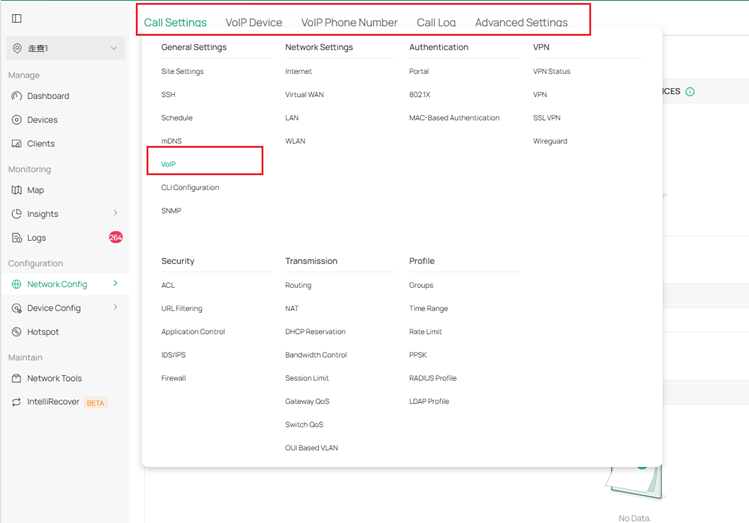Open the Advanced Settings tab
Image resolution: width=749 pixels, height=523 pixels.
[x=521, y=22]
